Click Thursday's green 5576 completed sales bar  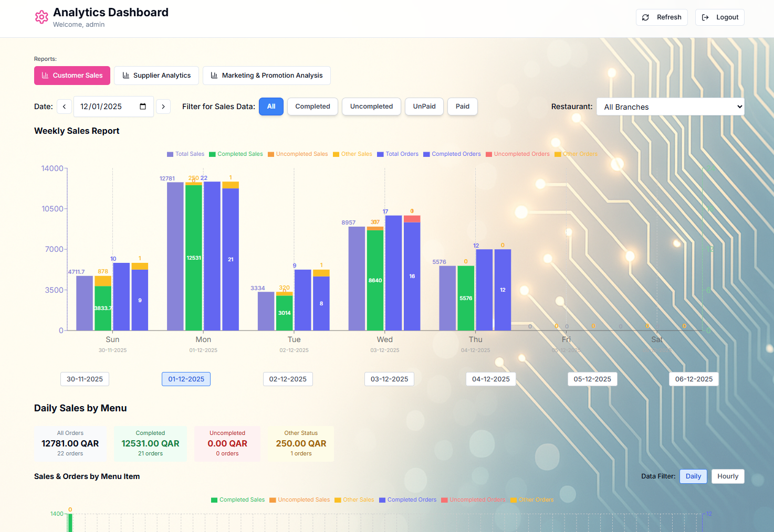pyautogui.click(x=466, y=298)
